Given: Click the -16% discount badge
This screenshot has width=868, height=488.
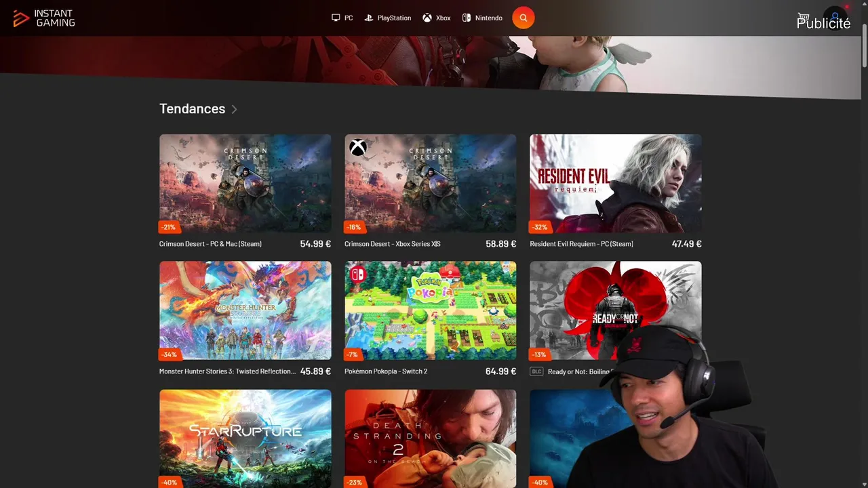Looking at the screenshot, I should [x=354, y=227].
